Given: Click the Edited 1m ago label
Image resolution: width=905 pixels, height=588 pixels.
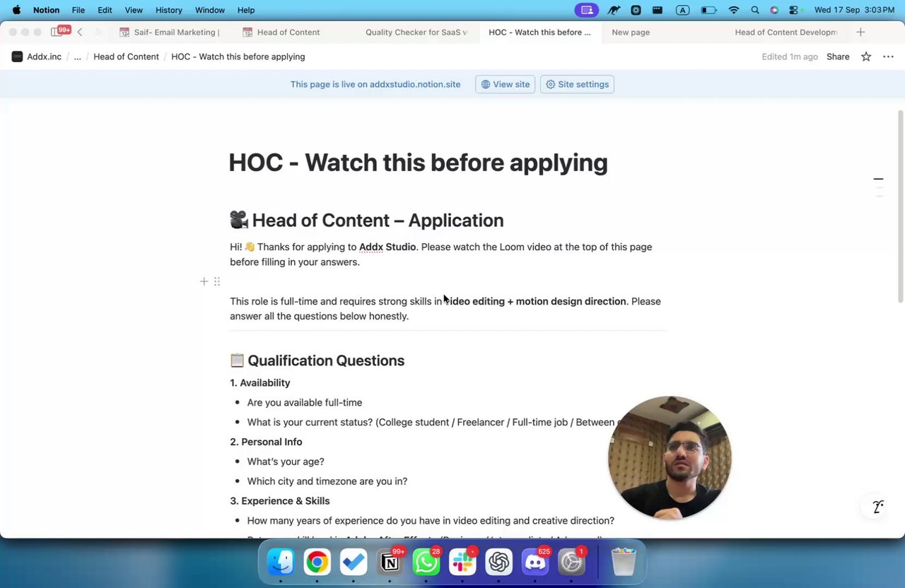Looking at the screenshot, I should point(790,57).
